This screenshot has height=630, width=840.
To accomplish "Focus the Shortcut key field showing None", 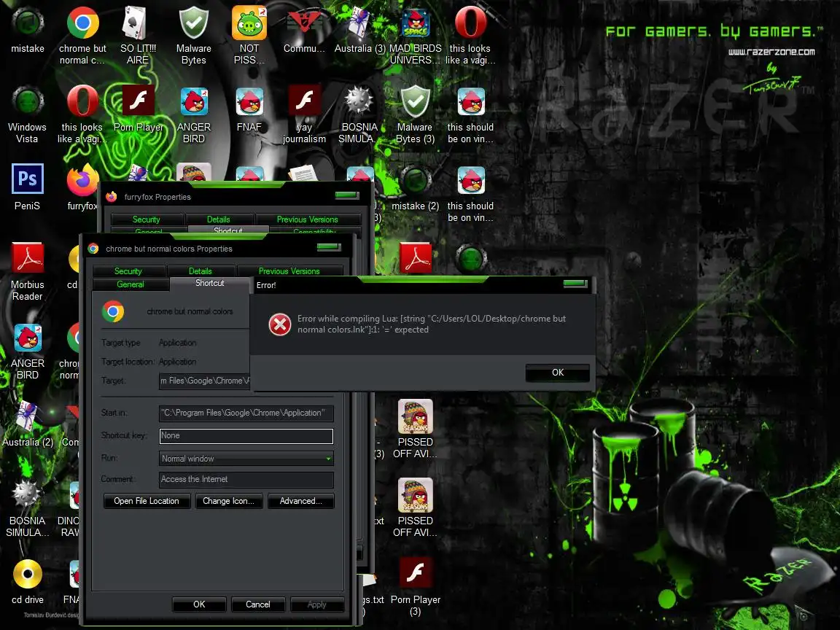I will tap(246, 435).
